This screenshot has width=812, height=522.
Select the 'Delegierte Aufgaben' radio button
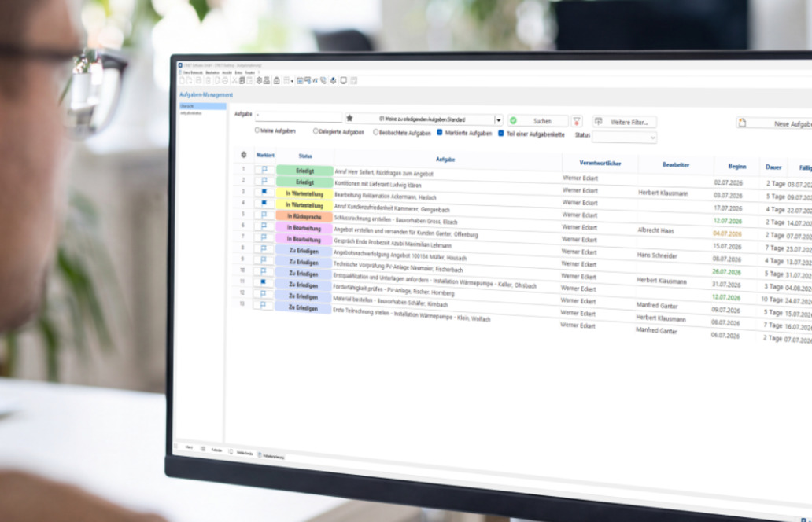pyautogui.click(x=316, y=131)
